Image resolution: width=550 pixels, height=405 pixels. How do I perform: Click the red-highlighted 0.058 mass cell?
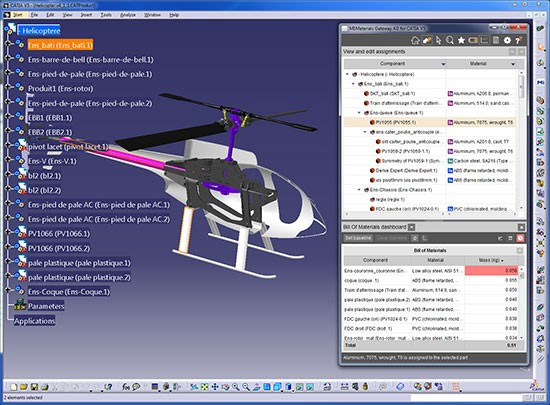pyautogui.click(x=491, y=270)
